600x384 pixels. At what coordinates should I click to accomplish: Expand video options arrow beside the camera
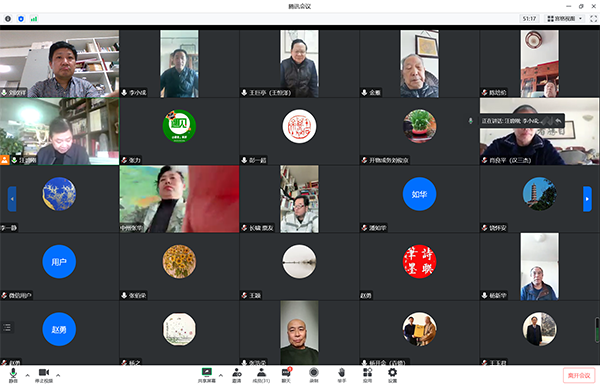pos(58,375)
